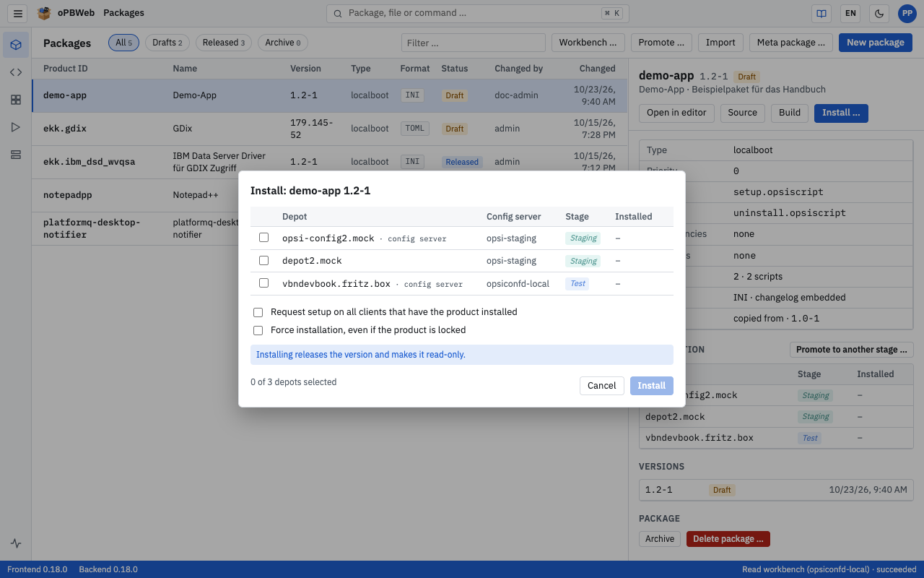Screen dimensions: 924x578
Task: Click the Promote ... toolbar button
Action: (661, 43)
